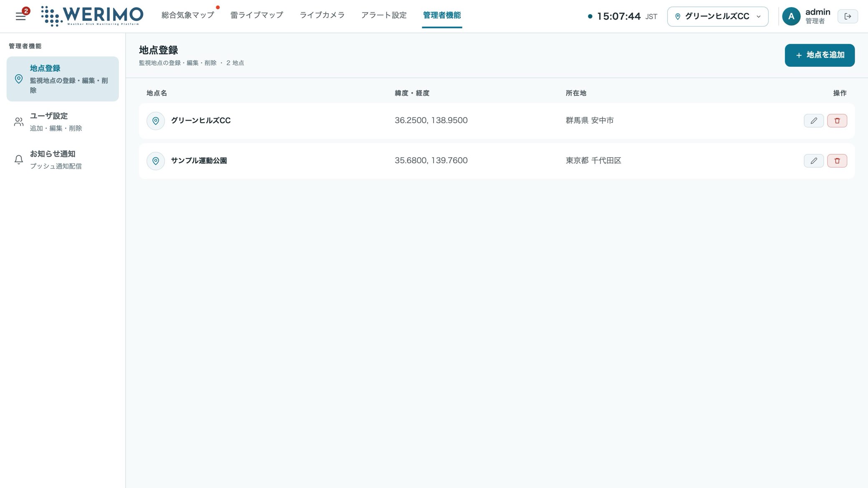
Task: Click the bell icon for お知らせ通知
Action: coord(19,160)
